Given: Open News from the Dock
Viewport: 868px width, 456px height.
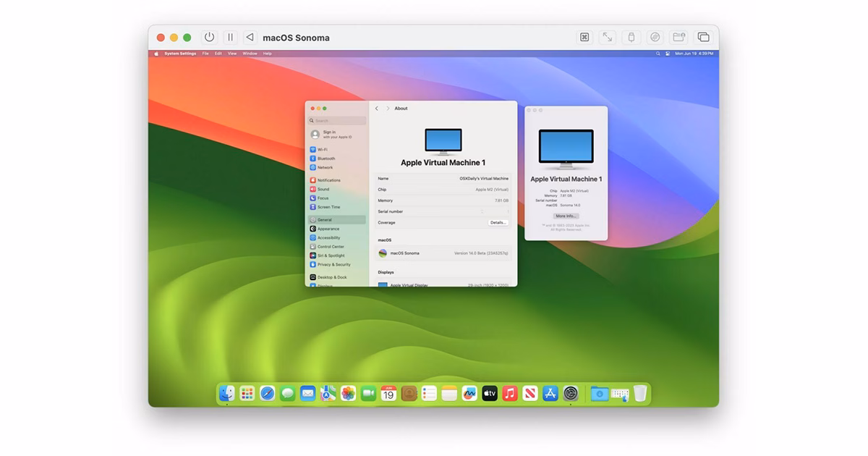Looking at the screenshot, I should pyautogui.click(x=530, y=393).
